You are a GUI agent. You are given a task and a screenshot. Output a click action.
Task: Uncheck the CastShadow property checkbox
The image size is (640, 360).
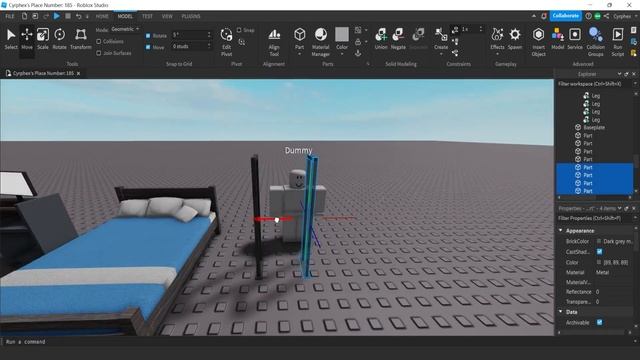[599, 251]
